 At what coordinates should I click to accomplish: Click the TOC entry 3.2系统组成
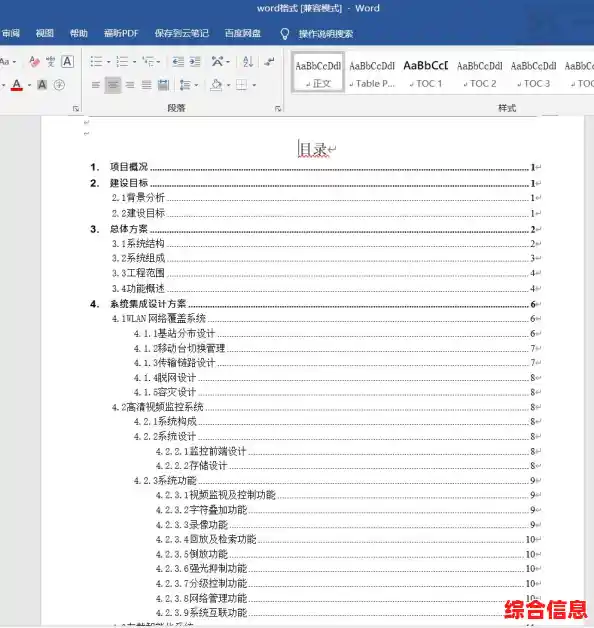[138, 258]
